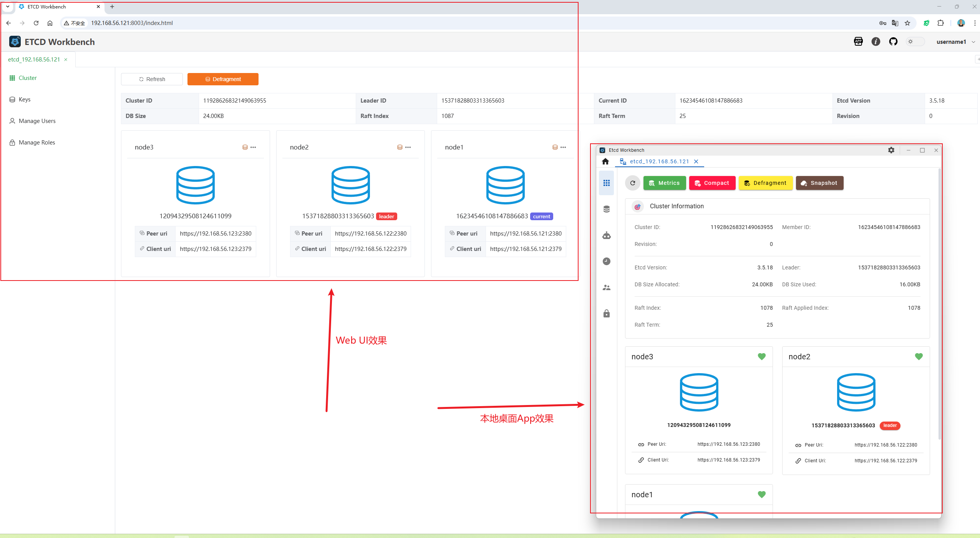Open users group icon in desktop app sidebar
This screenshot has height=538, width=980.
[607, 287]
